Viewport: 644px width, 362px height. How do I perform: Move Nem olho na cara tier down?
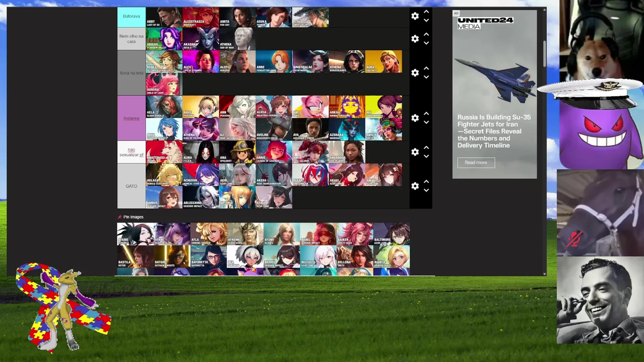coord(426,43)
